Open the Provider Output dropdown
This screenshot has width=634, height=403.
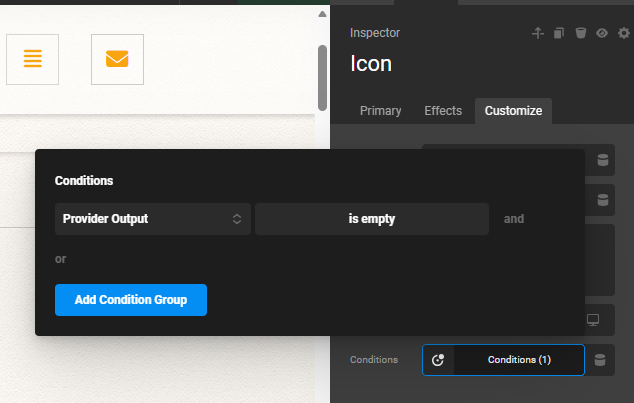pyautogui.click(x=152, y=219)
